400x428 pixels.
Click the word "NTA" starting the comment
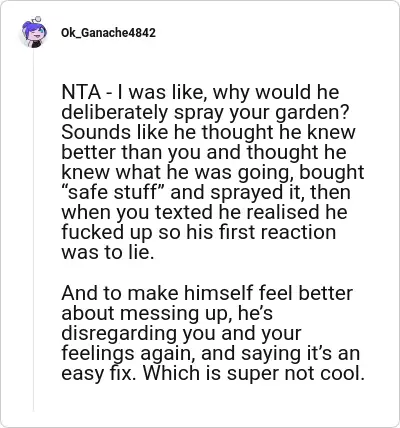pos(81,92)
